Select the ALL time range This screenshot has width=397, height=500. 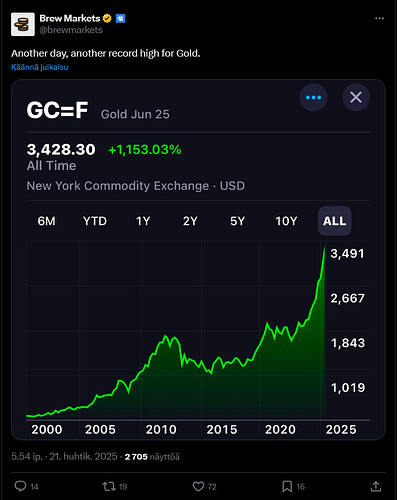tap(334, 221)
